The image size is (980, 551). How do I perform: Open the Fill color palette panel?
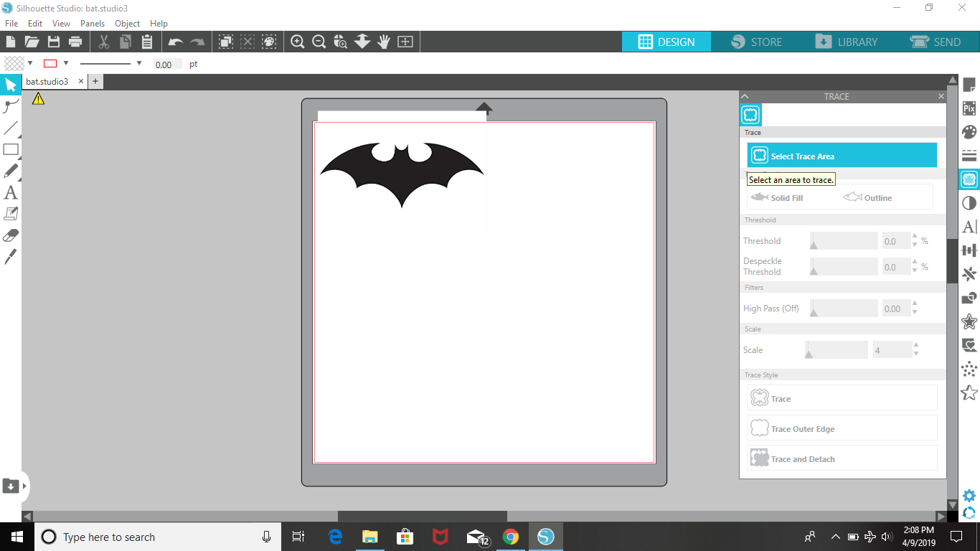click(x=969, y=132)
